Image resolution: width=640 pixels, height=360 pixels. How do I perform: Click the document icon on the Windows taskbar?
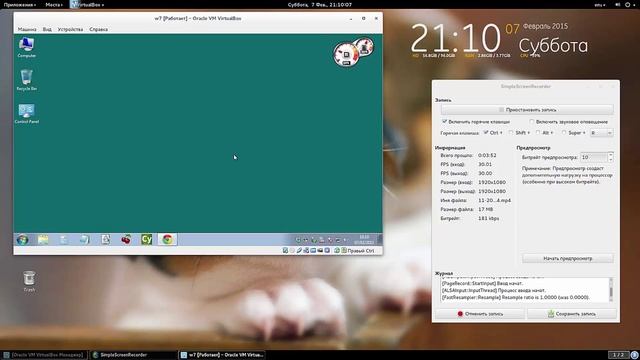click(x=105, y=240)
